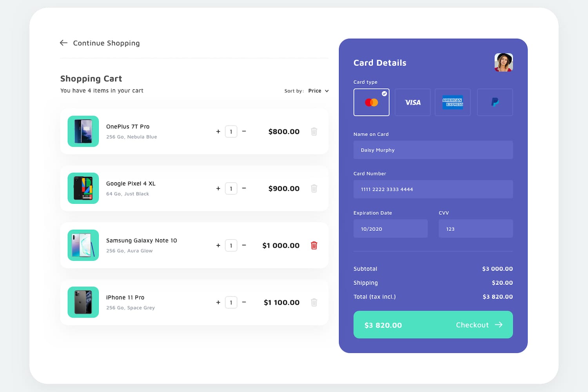Screen dimensions: 588x392
Task: Click the $800.00 price
Action: (284, 132)
